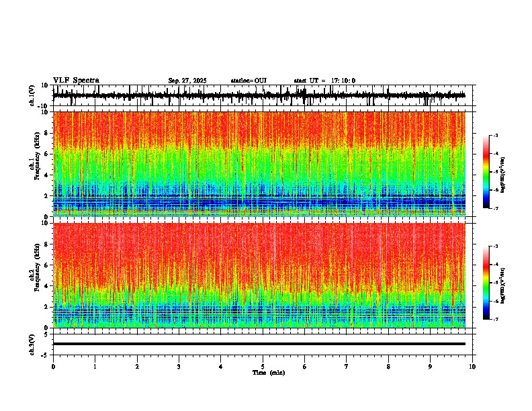
Task: Click the "station=OUI" header label
Action: pyautogui.click(x=249, y=81)
